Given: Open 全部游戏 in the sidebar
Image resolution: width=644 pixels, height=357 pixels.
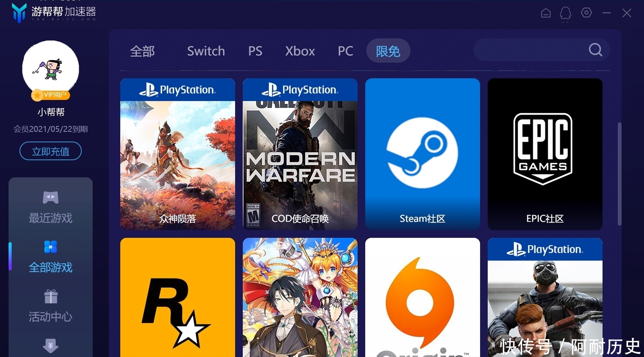Looking at the screenshot, I should (x=51, y=257).
